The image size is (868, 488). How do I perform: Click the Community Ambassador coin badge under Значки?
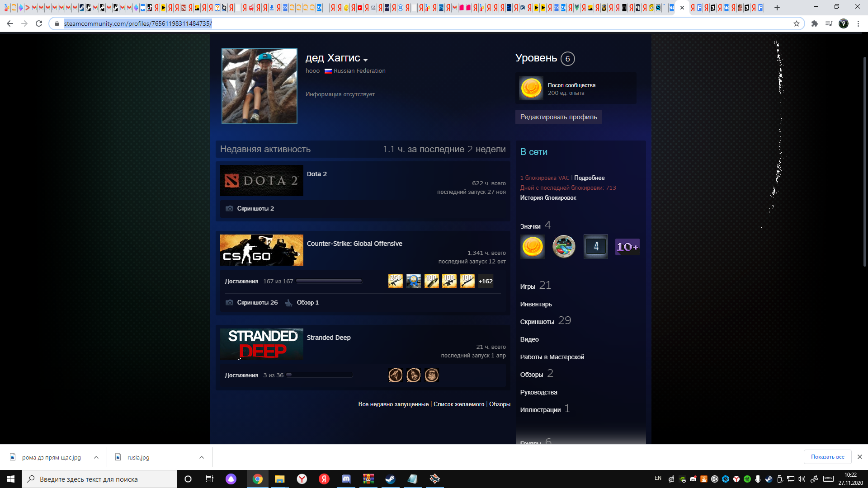pos(532,247)
